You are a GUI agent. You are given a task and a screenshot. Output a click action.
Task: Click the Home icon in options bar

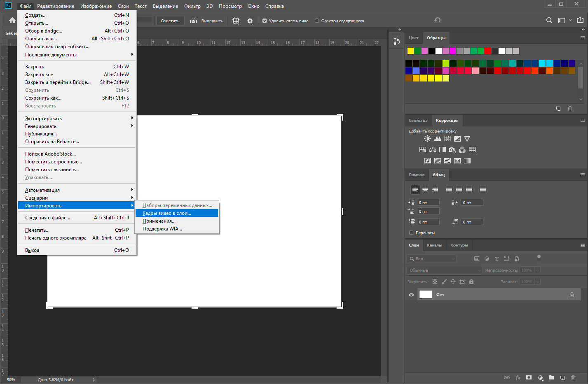(12, 21)
